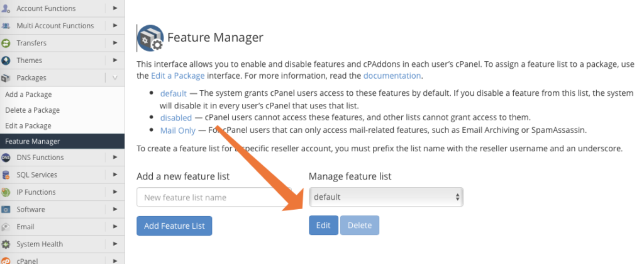
Task: Click the Transfers sidebar icon
Action: pos(6,43)
